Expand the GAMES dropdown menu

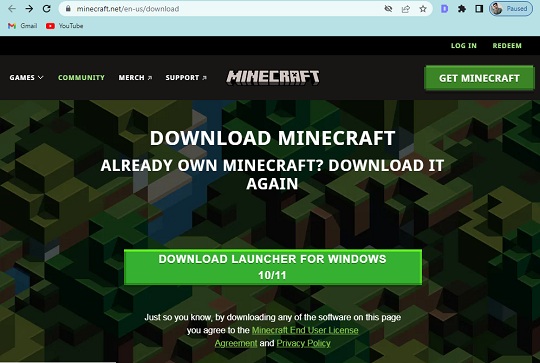click(x=27, y=77)
